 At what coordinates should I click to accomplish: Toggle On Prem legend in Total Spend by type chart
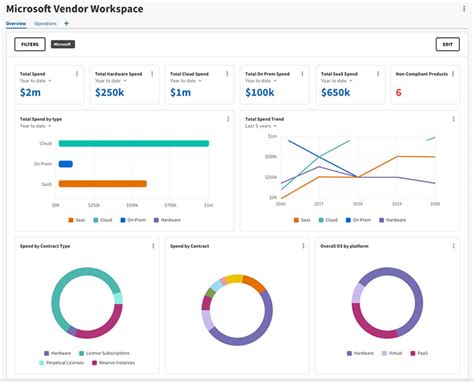click(x=133, y=220)
